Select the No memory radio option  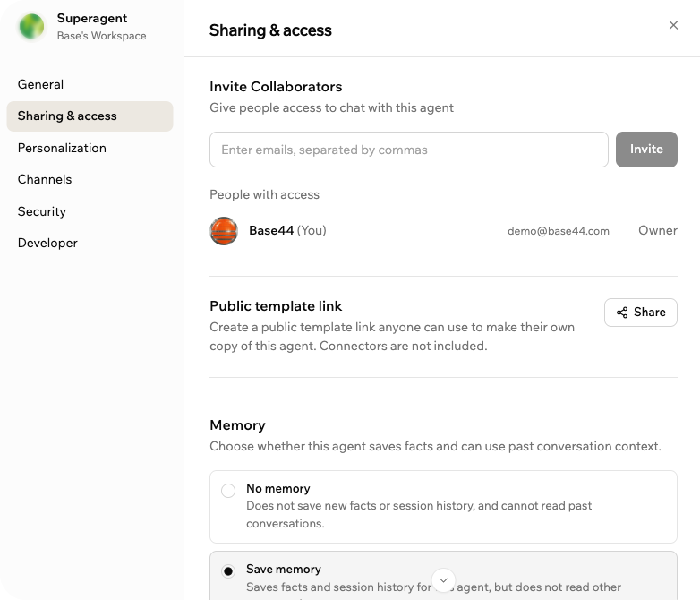[228, 491]
